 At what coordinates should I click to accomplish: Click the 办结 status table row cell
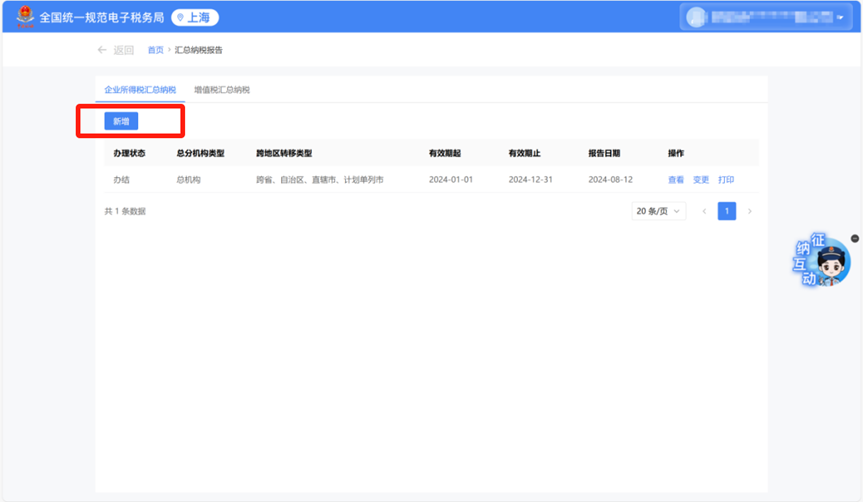click(x=121, y=180)
